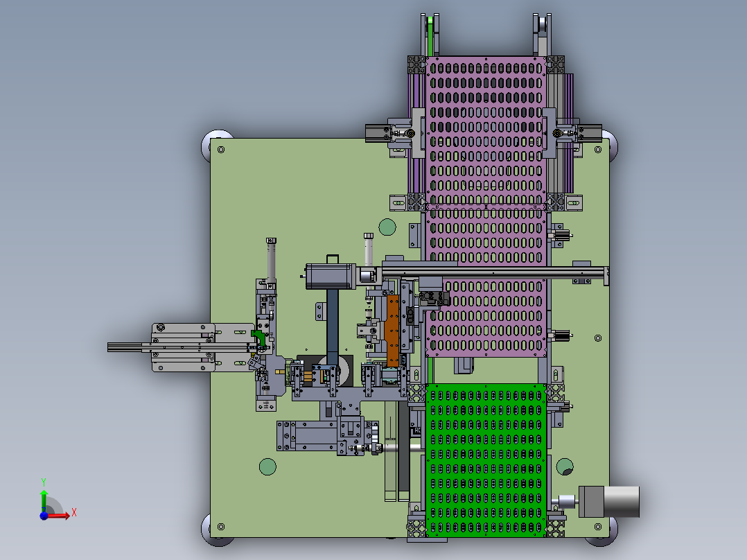Click the orange vertical plate
The image size is (747, 560).
coord(392,331)
